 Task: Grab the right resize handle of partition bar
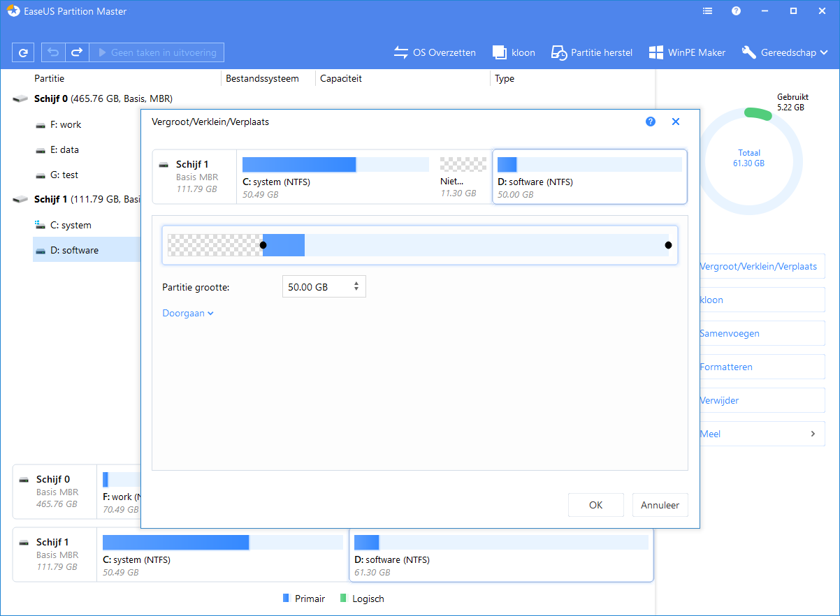668,245
